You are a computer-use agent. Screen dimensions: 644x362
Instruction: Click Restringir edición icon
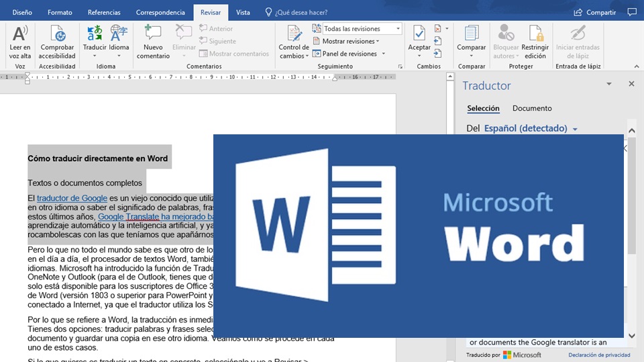(x=535, y=34)
